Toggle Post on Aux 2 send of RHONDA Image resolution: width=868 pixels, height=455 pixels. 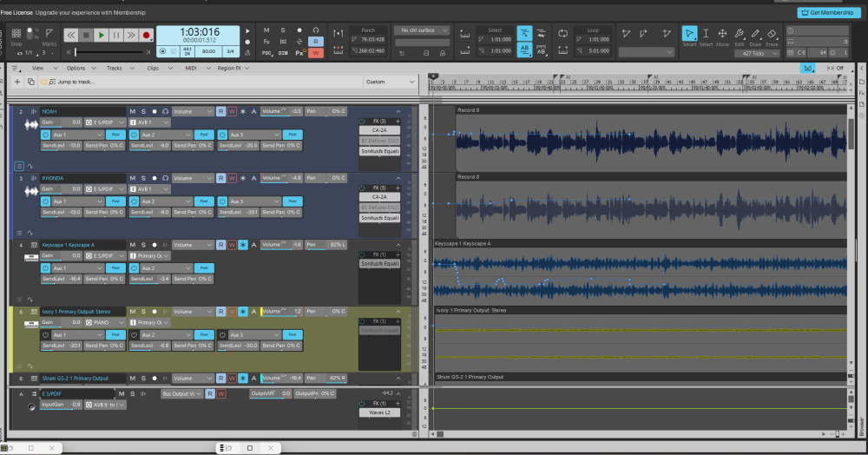click(x=204, y=201)
